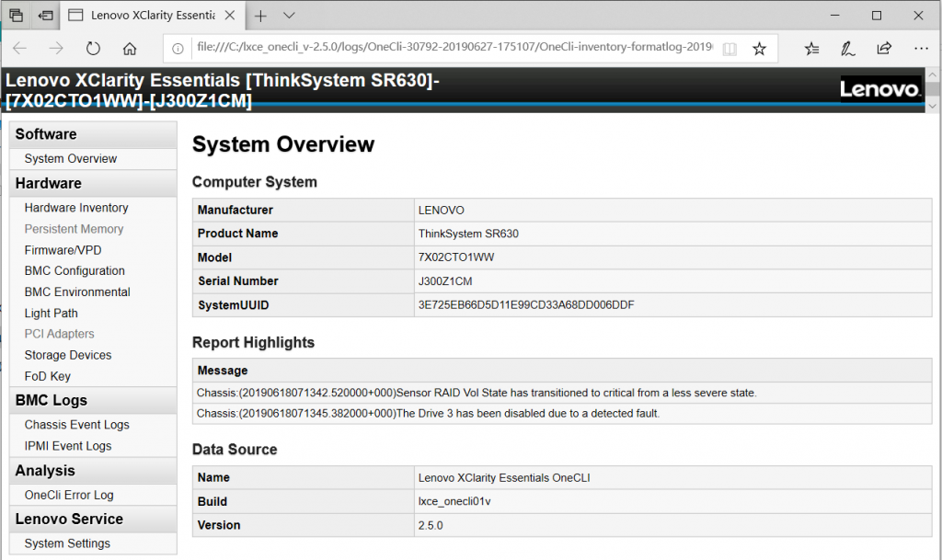
Task: Open the OneCli Error Log
Action: (x=69, y=495)
